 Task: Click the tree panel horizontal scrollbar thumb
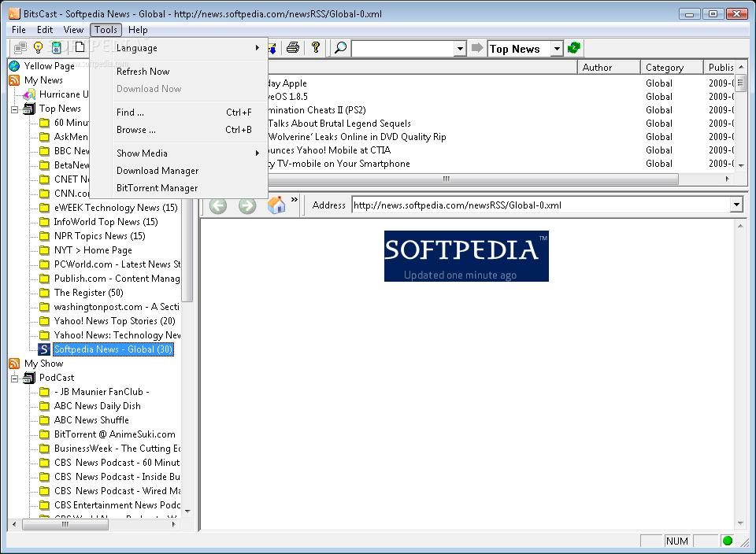[65, 525]
